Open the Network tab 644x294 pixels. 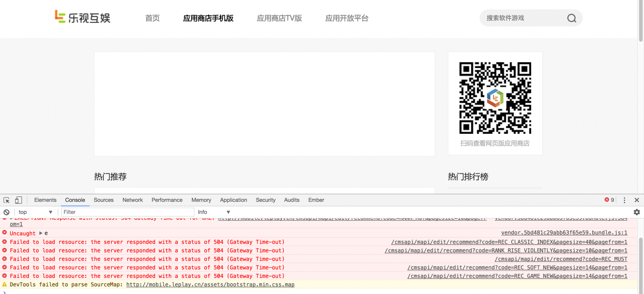coord(132,200)
